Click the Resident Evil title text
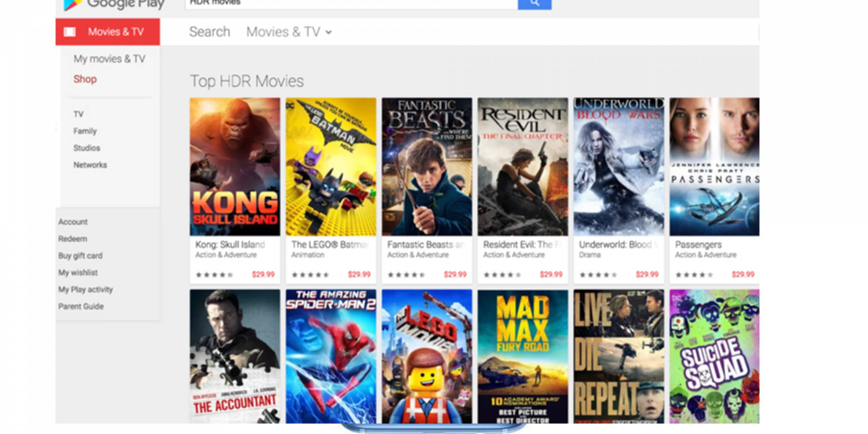 click(x=522, y=244)
